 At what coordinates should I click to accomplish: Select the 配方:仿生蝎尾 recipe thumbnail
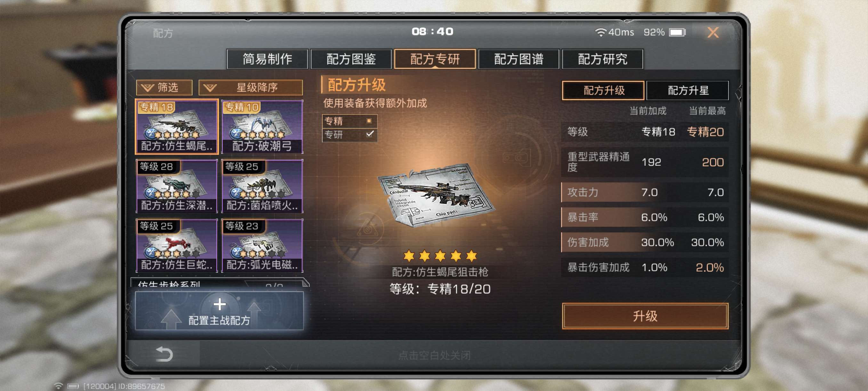click(177, 127)
